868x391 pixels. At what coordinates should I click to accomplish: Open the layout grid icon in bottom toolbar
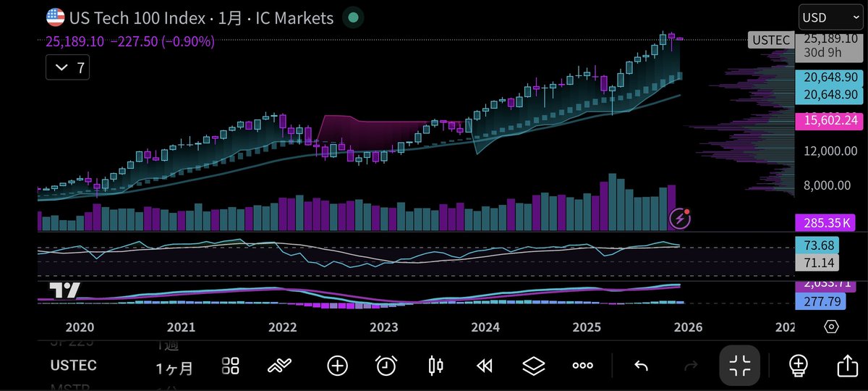pyautogui.click(x=231, y=366)
